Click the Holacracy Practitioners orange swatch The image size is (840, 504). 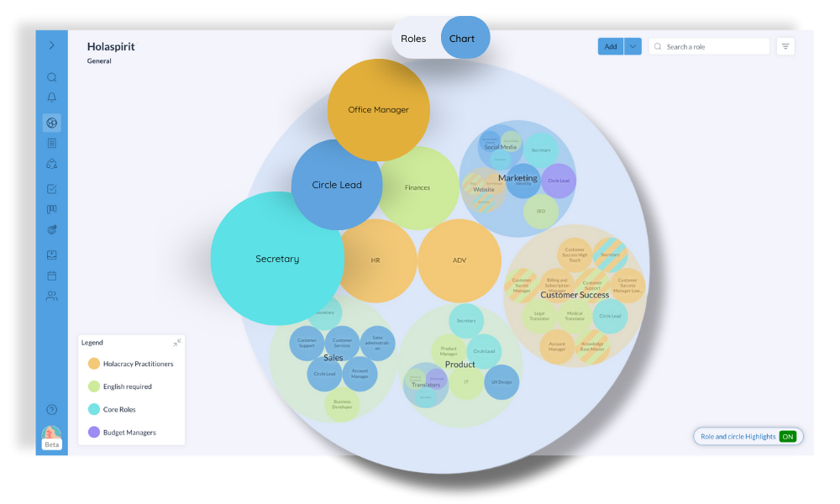coord(94,364)
